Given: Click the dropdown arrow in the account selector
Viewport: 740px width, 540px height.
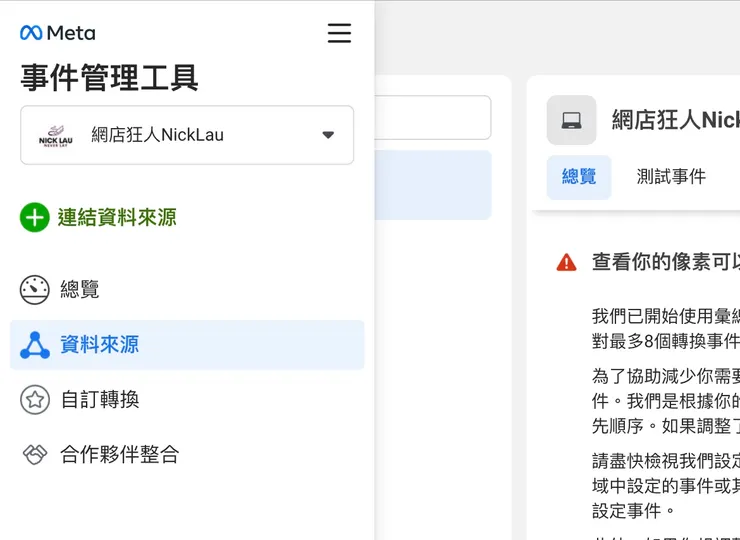Looking at the screenshot, I should 328,135.
